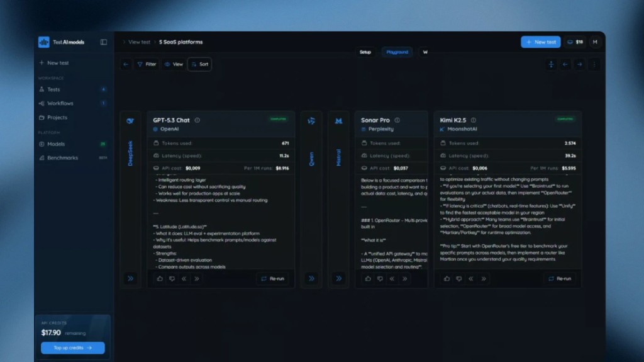Click double-left arrow on Kimi K2.5 card
Image resolution: width=644 pixels, height=362 pixels.
coord(471,278)
